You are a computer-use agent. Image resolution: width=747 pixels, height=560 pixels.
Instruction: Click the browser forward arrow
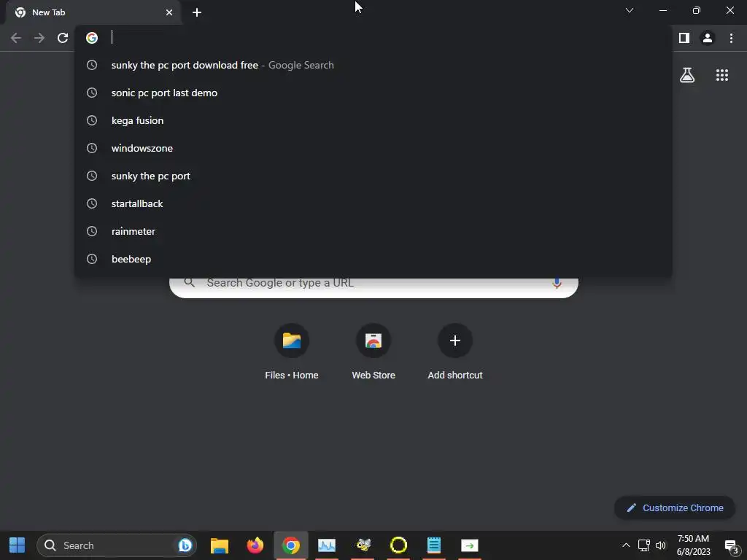(39, 38)
